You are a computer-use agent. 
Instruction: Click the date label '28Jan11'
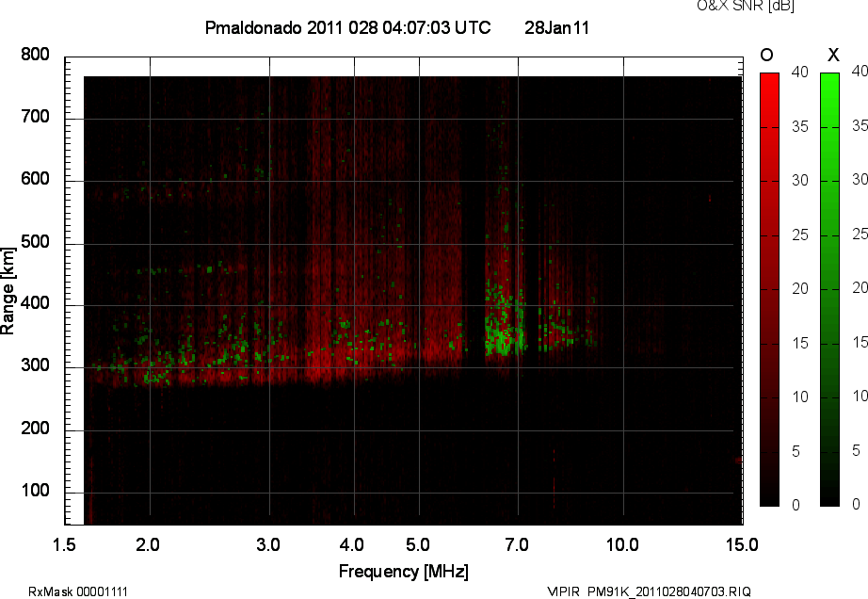click(x=556, y=27)
